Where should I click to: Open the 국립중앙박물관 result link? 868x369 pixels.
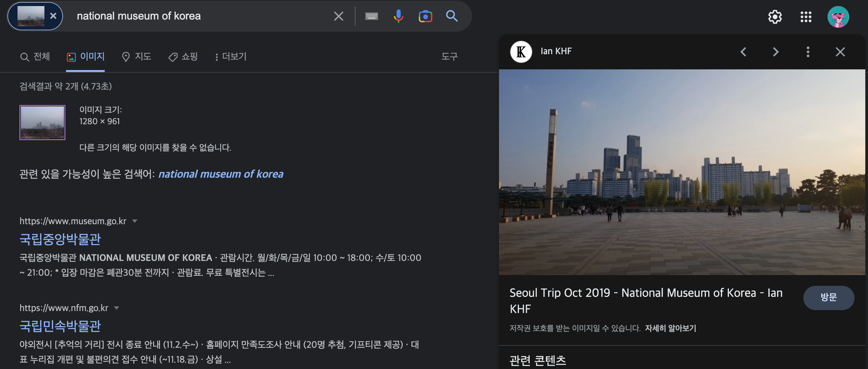pyautogui.click(x=60, y=239)
